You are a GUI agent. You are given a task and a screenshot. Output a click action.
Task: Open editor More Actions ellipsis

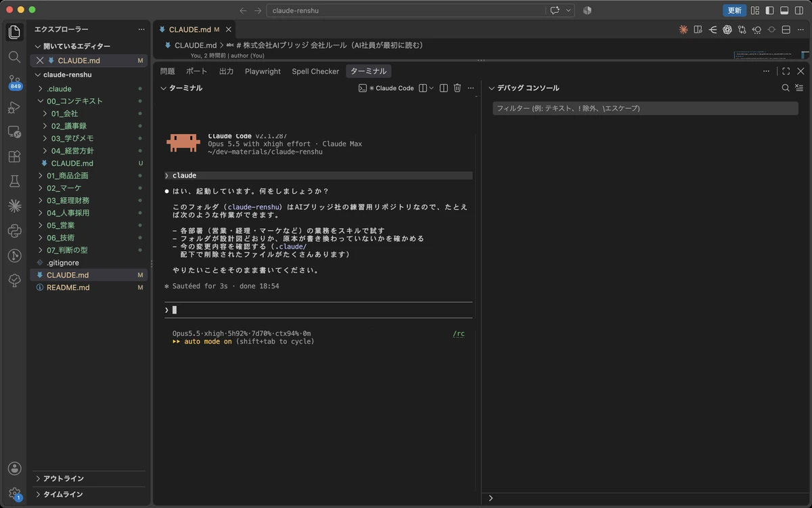800,30
